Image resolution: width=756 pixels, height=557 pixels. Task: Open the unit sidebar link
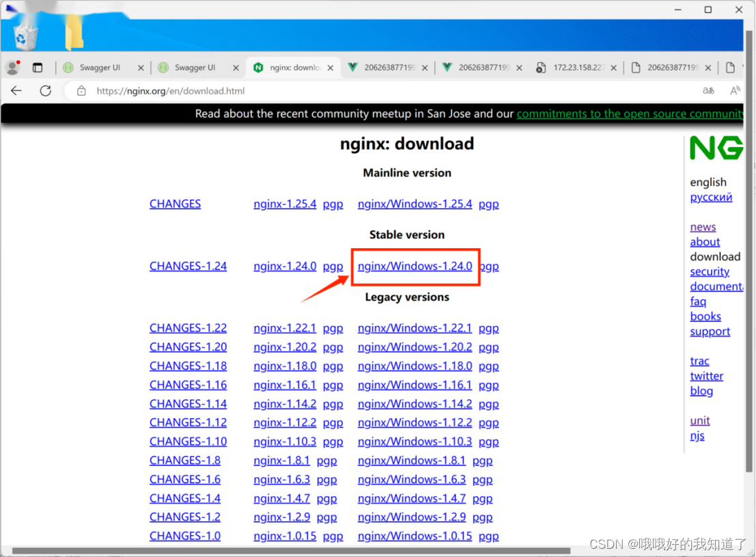point(699,421)
